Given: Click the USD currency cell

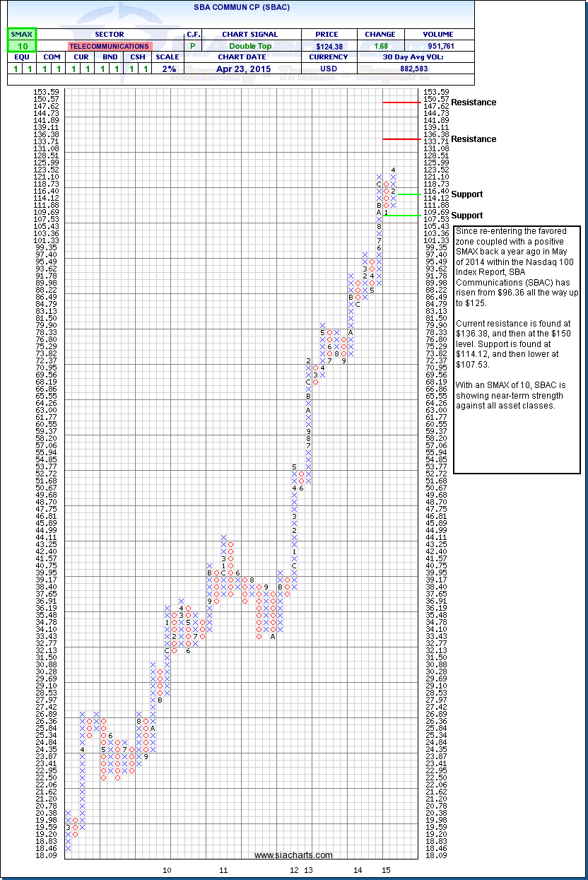Looking at the screenshot, I should pyautogui.click(x=329, y=69).
